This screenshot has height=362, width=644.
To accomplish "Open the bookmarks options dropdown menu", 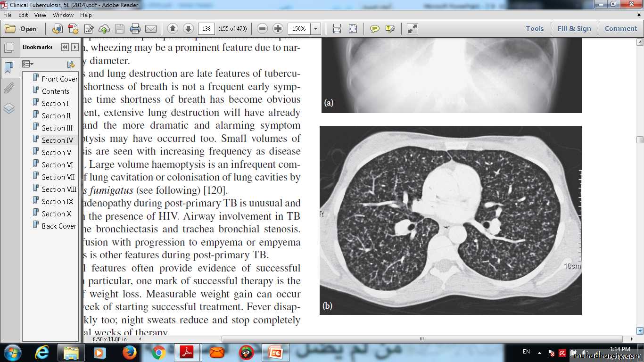I will coord(28,64).
